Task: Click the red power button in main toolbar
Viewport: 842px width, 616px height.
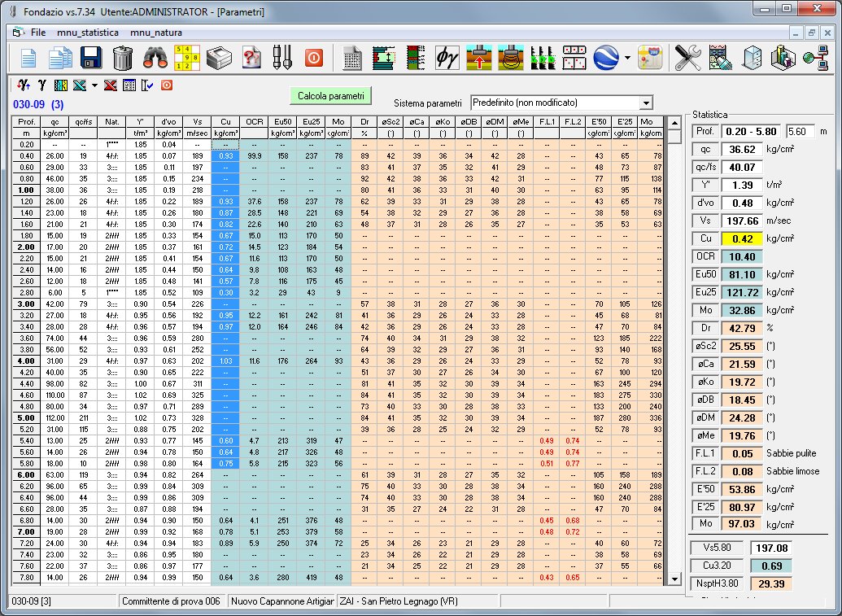Action: click(x=314, y=58)
